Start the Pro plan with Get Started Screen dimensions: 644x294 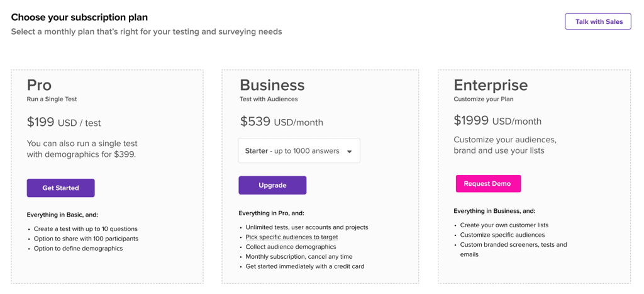click(61, 188)
